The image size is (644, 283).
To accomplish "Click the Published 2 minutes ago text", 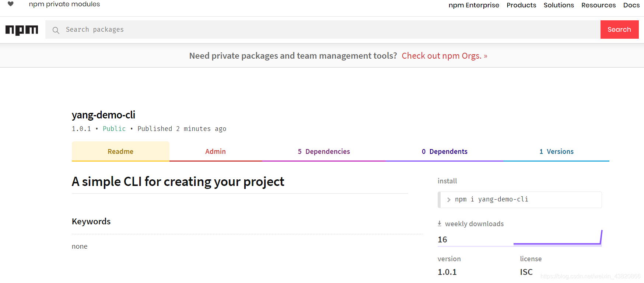I will 182,129.
